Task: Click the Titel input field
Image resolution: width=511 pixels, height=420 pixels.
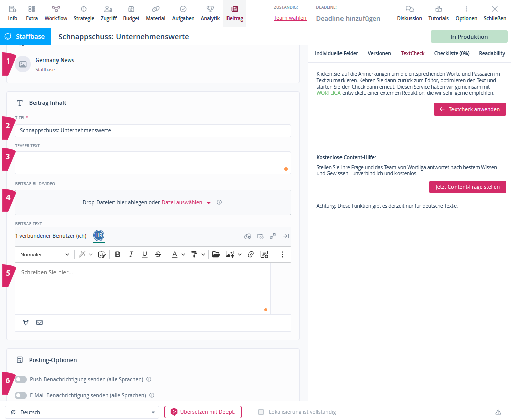Action: 152,130
